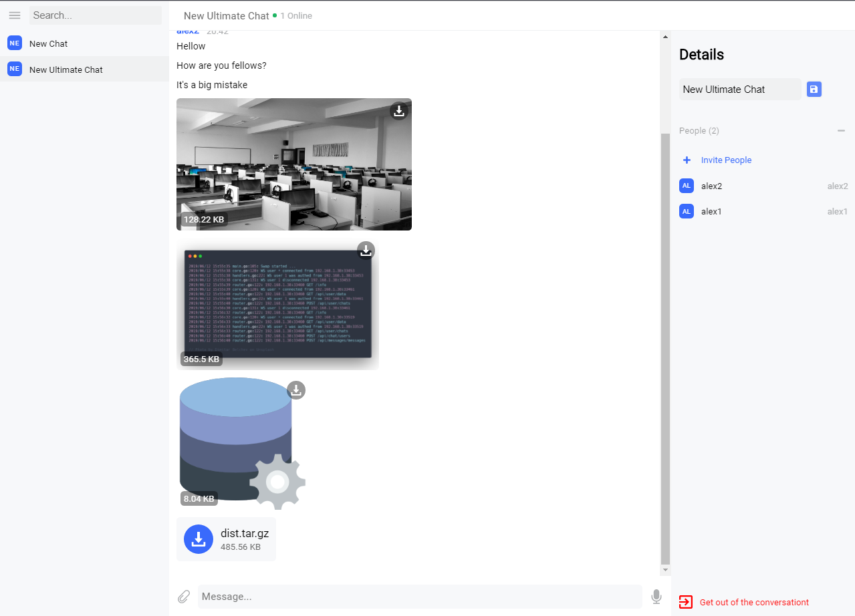Focus the Search chats field
Viewport: 855px width, 616px height.
(x=96, y=15)
